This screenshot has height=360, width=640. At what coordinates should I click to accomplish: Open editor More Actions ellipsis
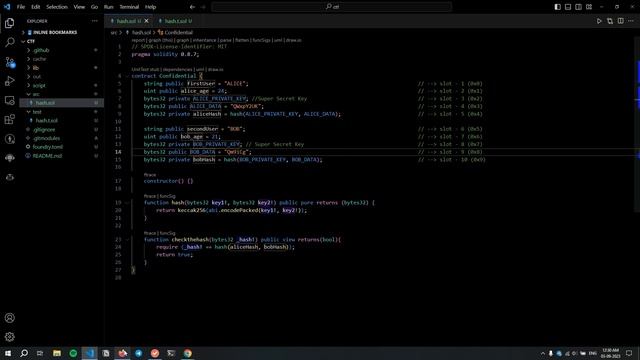tap(631, 21)
